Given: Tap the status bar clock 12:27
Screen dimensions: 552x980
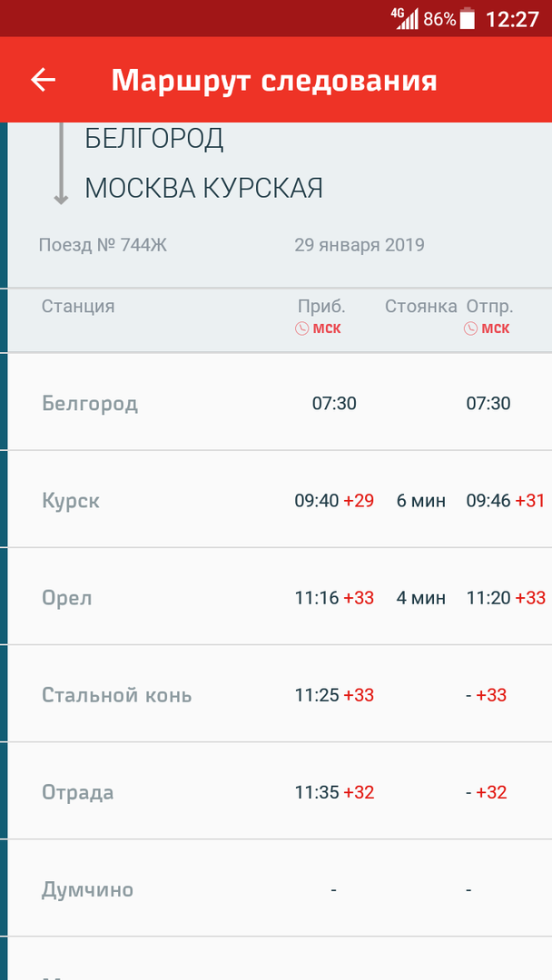Looking at the screenshot, I should pyautogui.click(x=512, y=19).
